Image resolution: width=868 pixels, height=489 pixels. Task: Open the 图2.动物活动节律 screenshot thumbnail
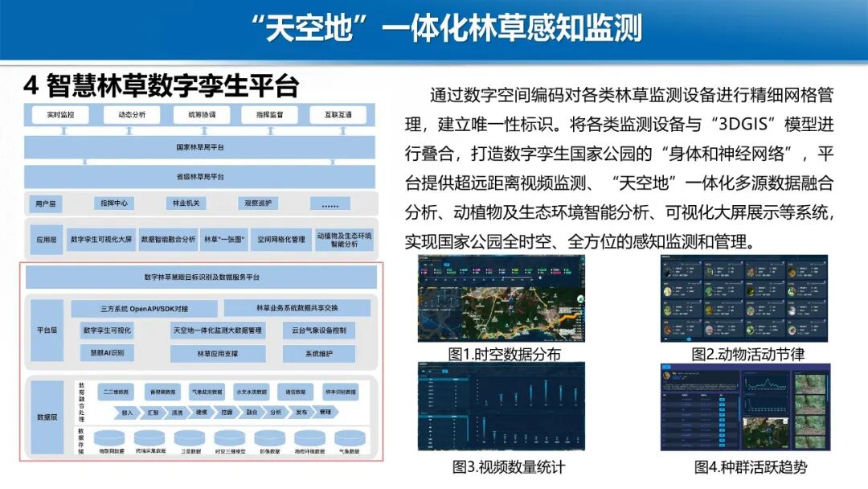tap(744, 299)
